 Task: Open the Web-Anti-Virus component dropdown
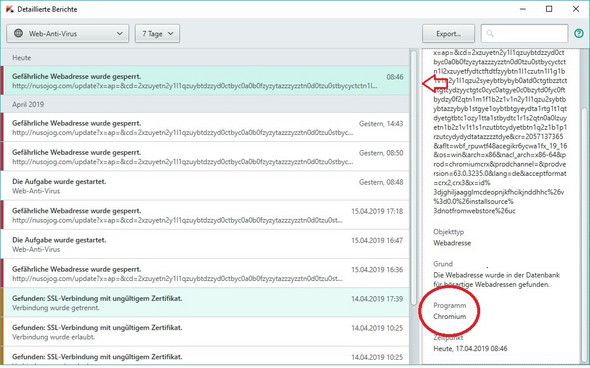click(68, 33)
